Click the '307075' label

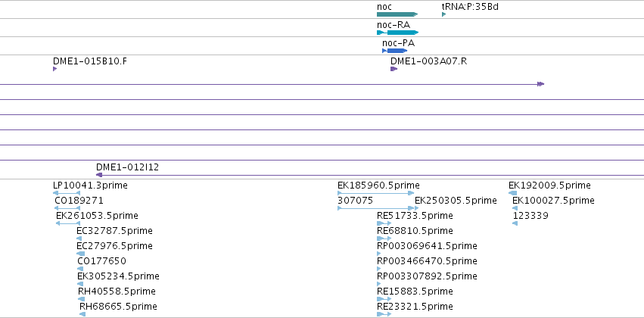(x=355, y=201)
